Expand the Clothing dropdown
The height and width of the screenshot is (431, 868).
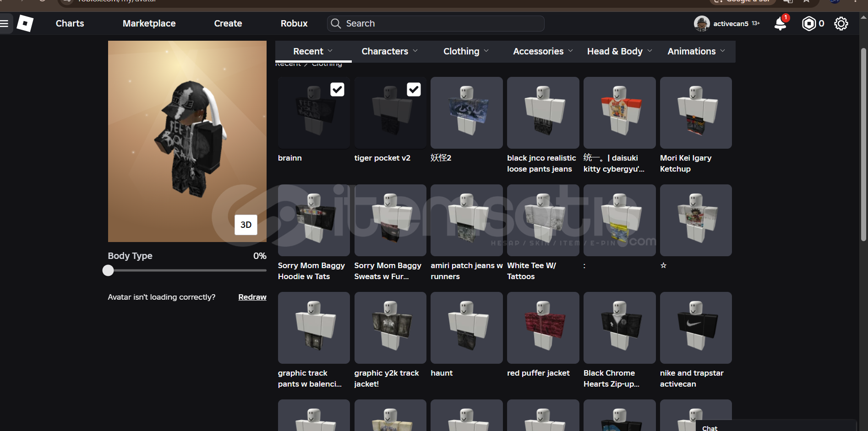coord(466,51)
